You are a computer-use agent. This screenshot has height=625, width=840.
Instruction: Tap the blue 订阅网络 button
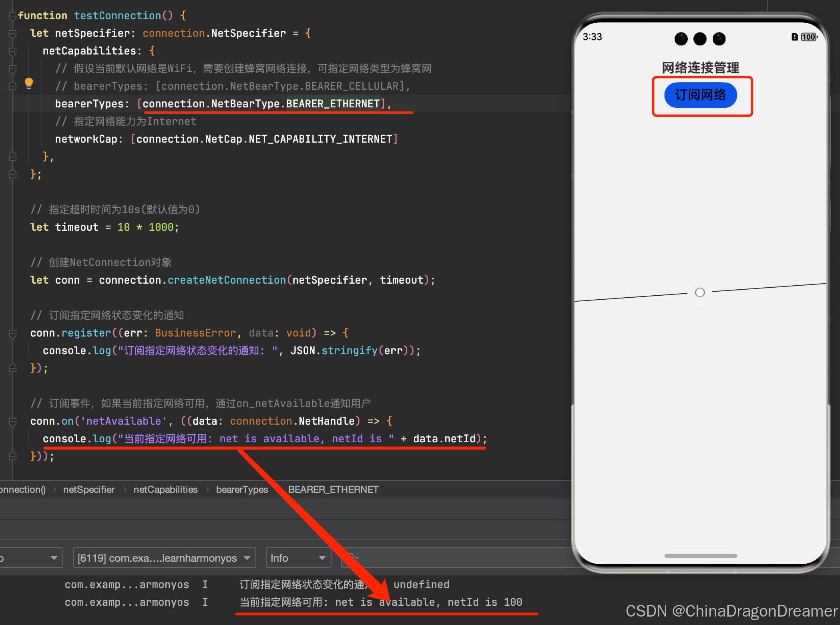coord(700,95)
